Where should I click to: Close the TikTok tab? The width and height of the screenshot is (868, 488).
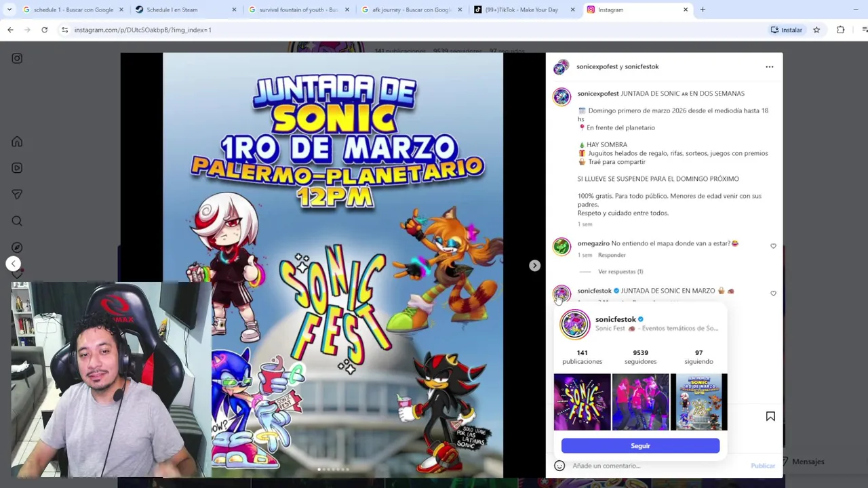click(x=572, y=9)
